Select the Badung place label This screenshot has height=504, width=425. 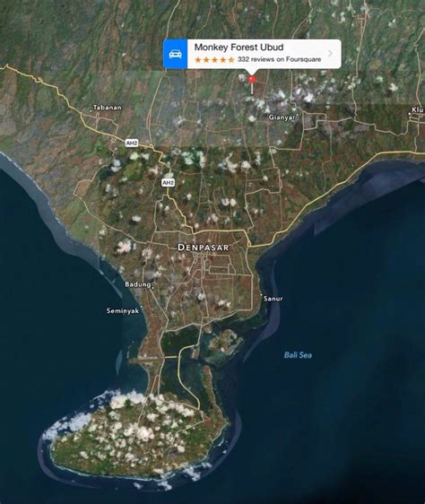(137, 284)
